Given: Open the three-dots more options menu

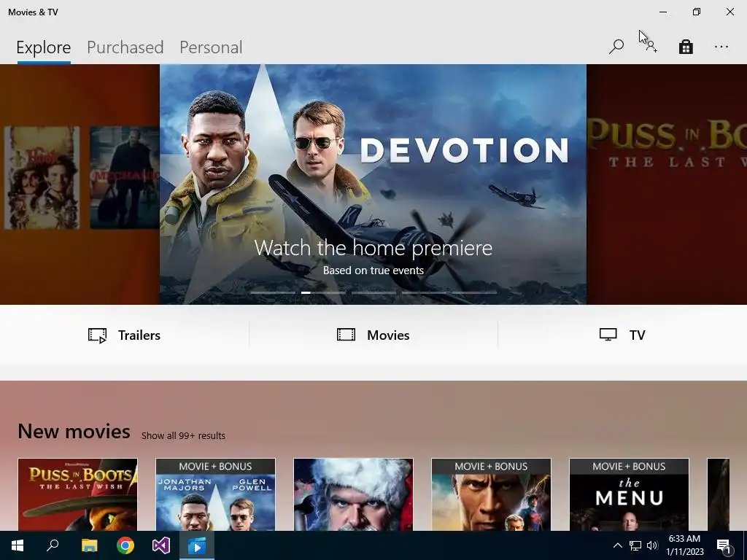Looking at the screenshot, I should pos(721,47).
